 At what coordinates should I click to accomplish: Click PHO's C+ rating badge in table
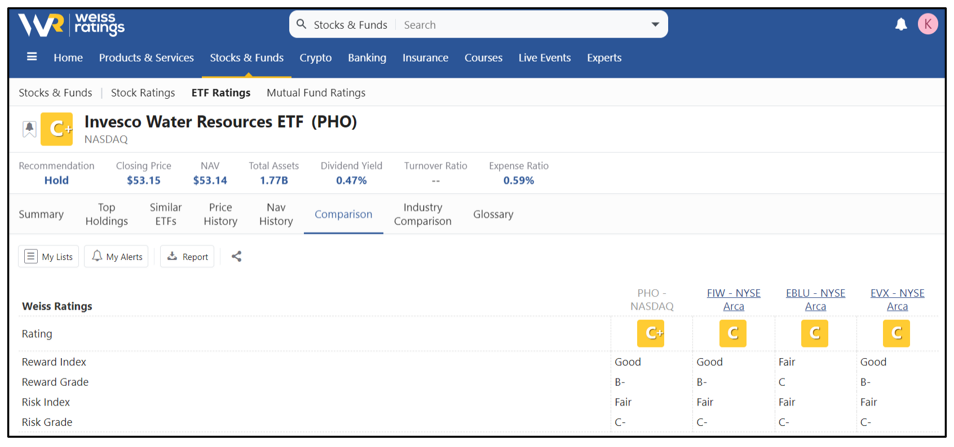(x=650, y=333)
